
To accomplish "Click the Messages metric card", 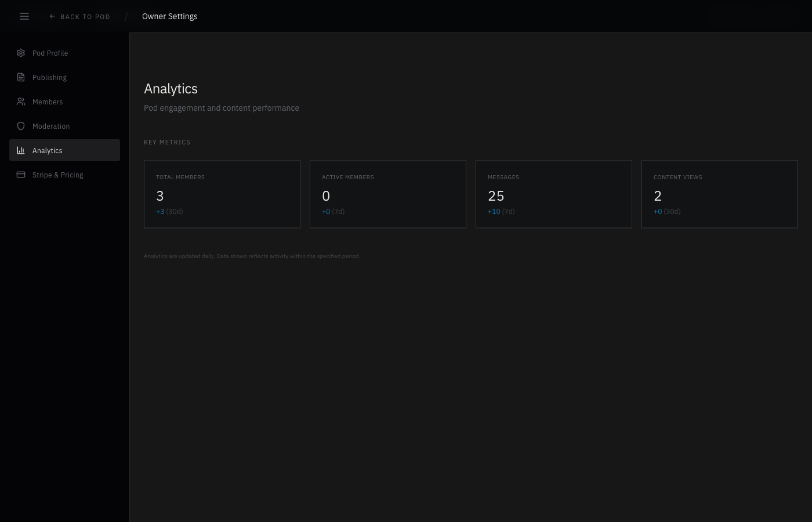I will (554, 194).
